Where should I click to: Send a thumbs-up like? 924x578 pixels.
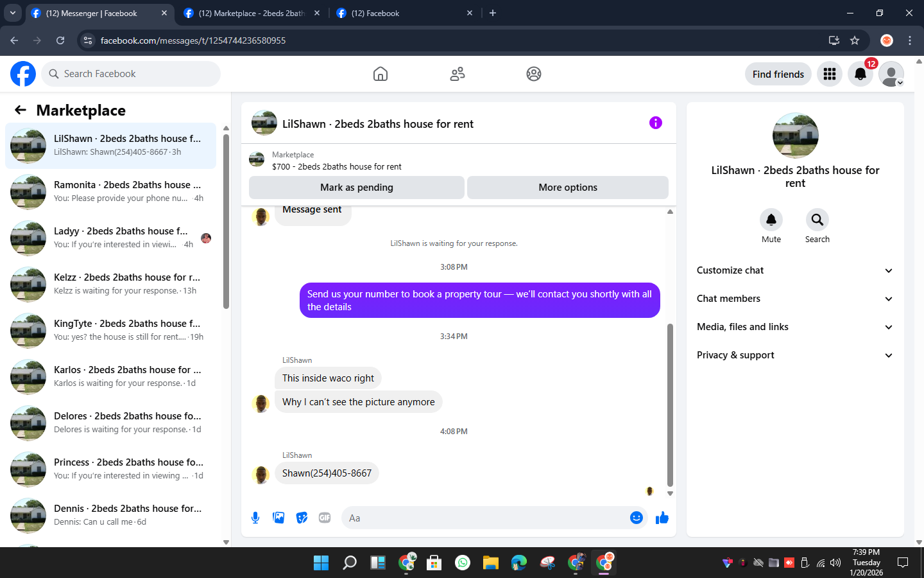(662, 518)
